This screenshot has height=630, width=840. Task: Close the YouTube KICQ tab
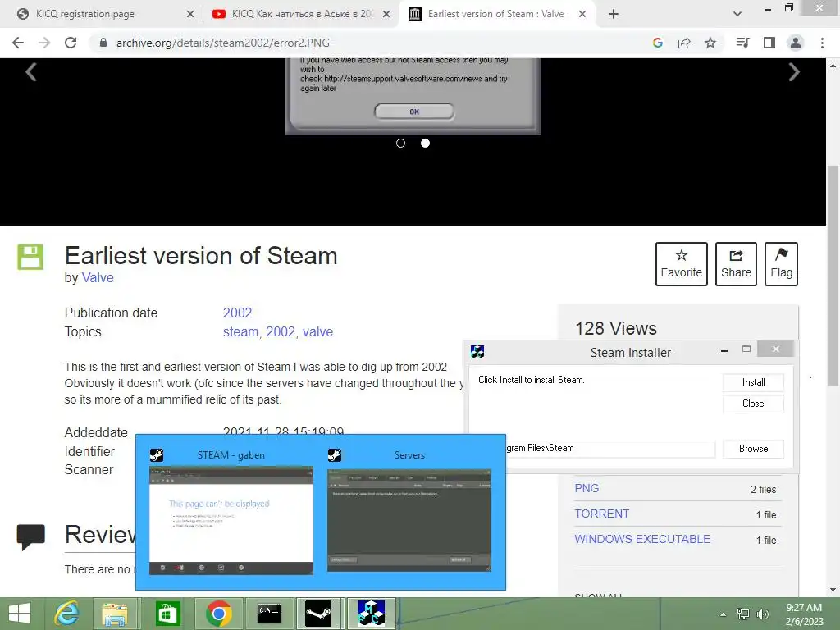(386, 15)
